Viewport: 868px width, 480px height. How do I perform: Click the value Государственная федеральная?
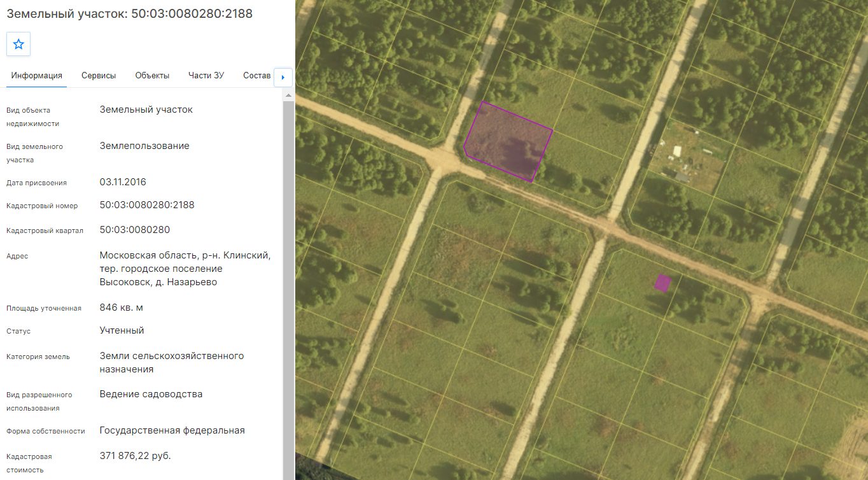click(172, 430)
